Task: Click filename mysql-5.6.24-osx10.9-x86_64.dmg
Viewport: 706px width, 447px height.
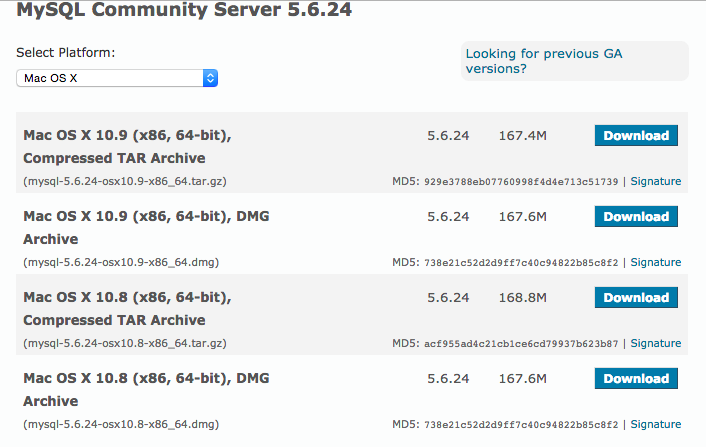Action: [x=121, y=262]
